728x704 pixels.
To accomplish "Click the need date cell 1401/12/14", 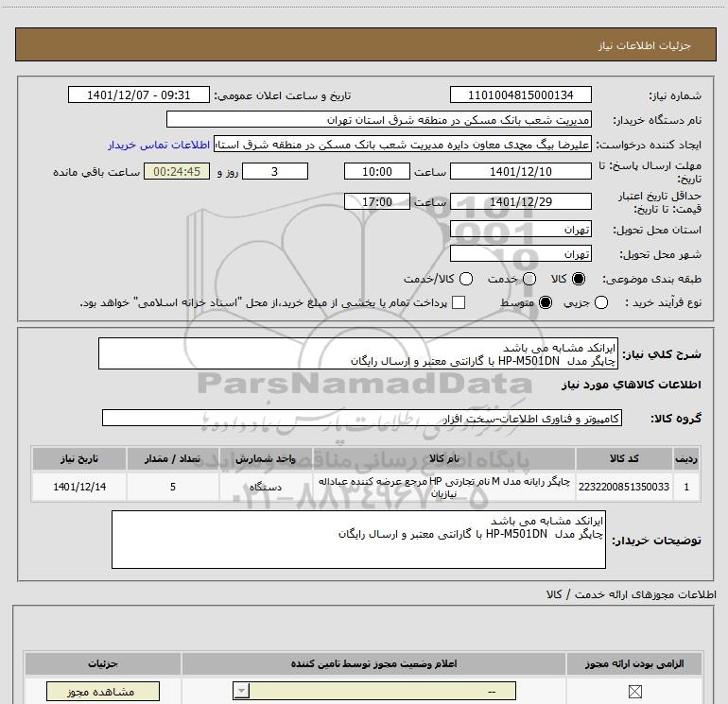I will point(79,487).
